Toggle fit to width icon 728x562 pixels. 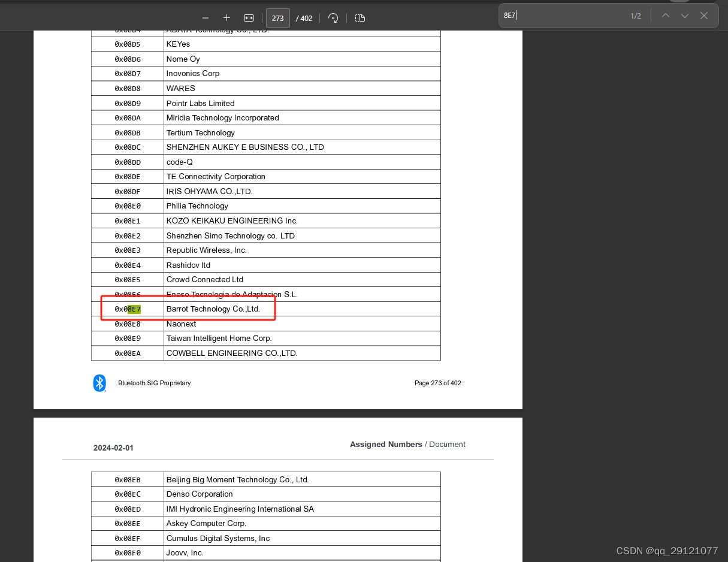point(249,18)
